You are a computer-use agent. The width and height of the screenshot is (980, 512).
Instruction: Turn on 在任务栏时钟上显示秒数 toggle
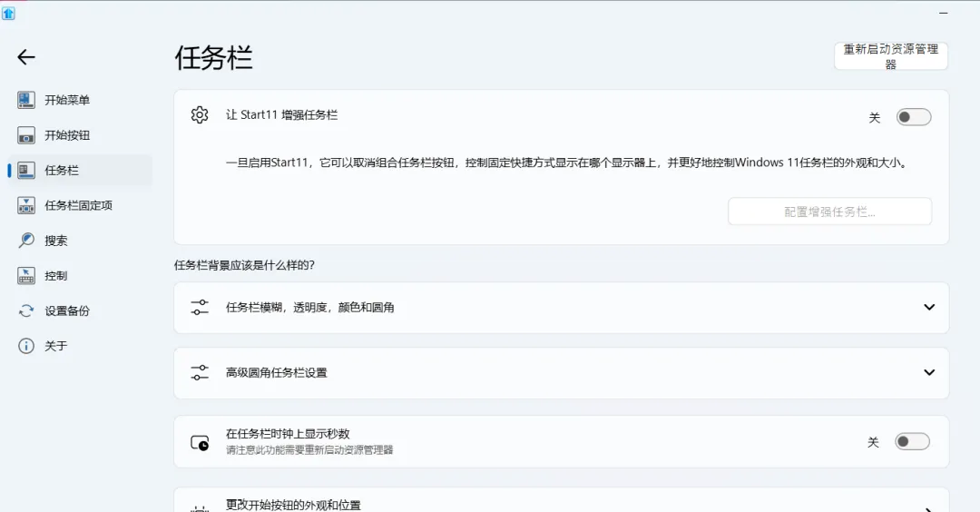coord(912,441)
